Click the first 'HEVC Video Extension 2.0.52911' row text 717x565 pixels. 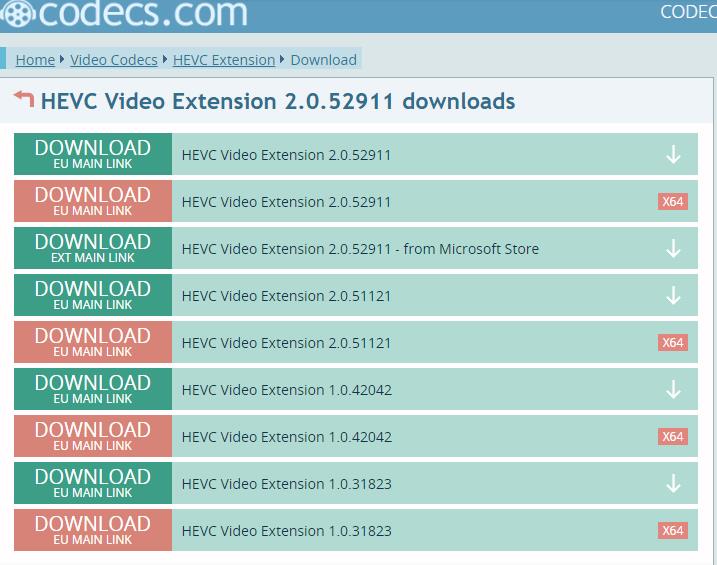(x=286, y=155)
